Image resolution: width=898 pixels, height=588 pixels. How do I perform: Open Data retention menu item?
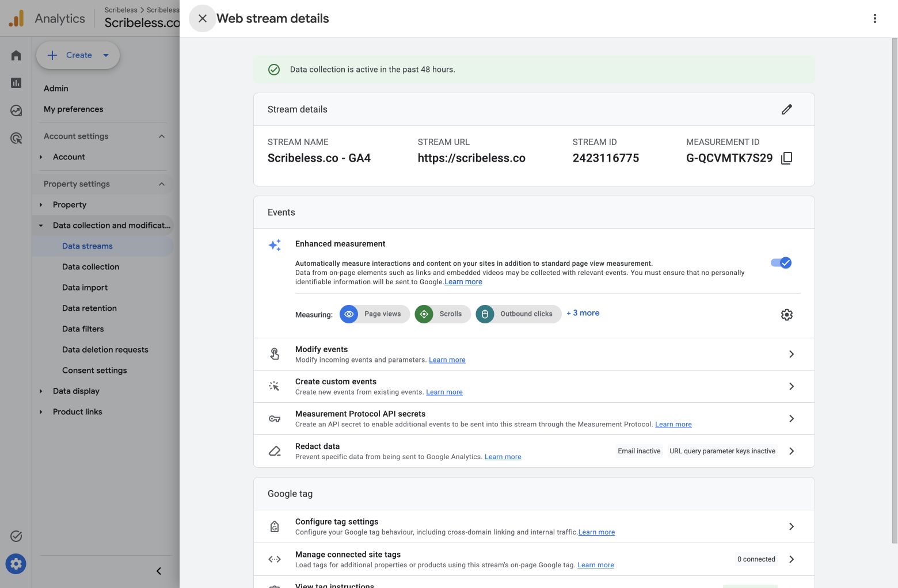89,308
